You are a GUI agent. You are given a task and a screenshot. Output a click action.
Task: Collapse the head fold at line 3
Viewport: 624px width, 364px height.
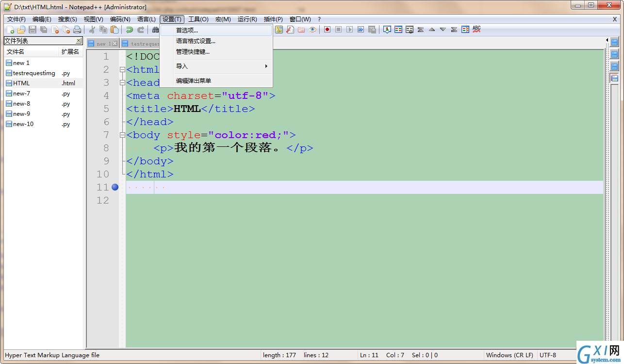(122, 83)
